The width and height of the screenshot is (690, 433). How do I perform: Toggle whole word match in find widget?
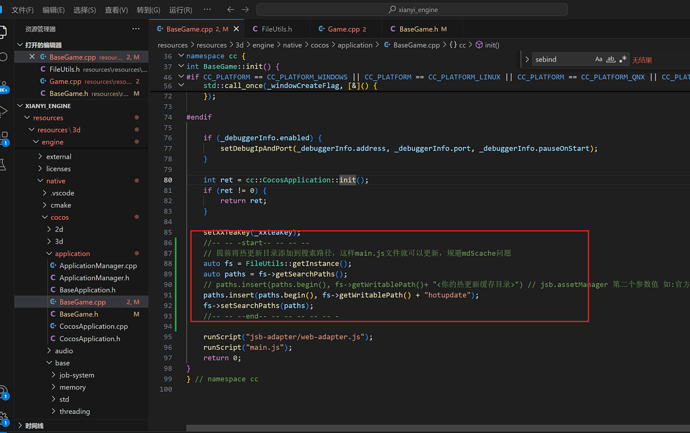pyautogui.click(x=610, y=60)
